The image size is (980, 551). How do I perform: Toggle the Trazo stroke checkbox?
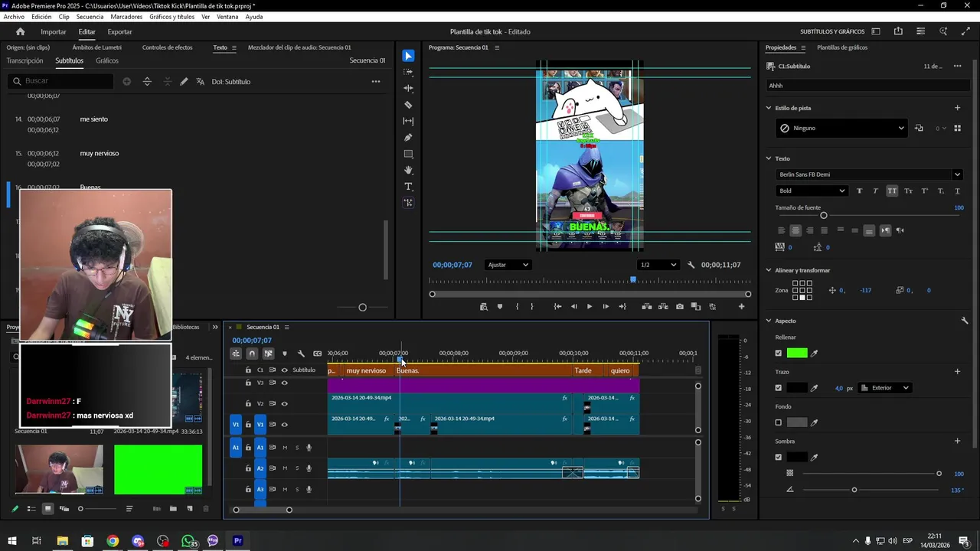[779, 388]
